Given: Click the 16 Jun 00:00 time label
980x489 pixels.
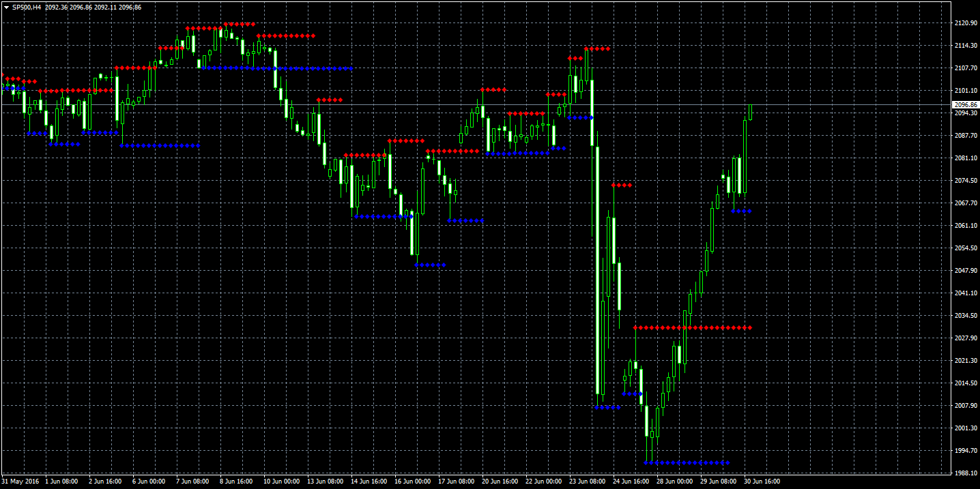Looking at the screenshot, I should click(412, 481).
